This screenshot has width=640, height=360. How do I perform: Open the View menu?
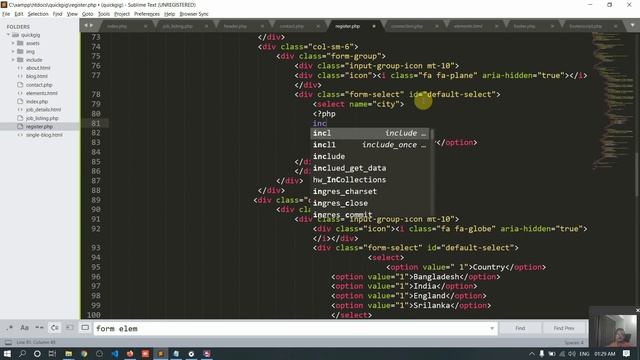pyautogui.click(x=72, y=14)
